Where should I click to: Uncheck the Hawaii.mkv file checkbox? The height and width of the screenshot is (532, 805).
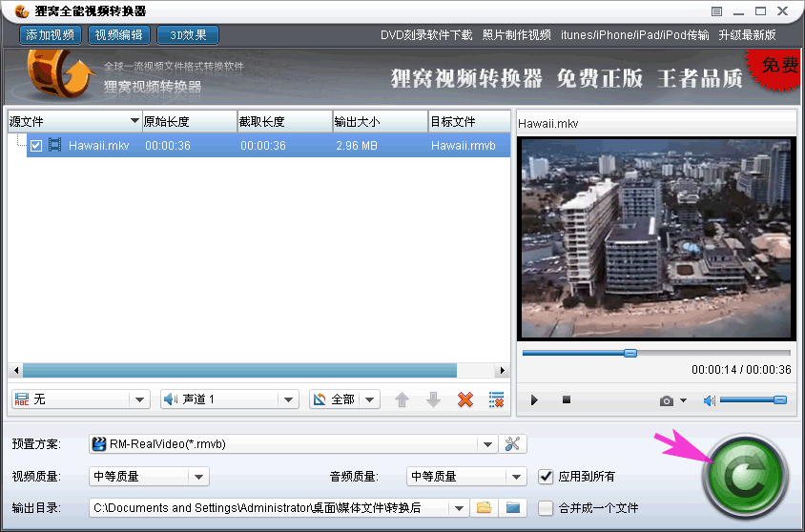[x=36, y=146]
